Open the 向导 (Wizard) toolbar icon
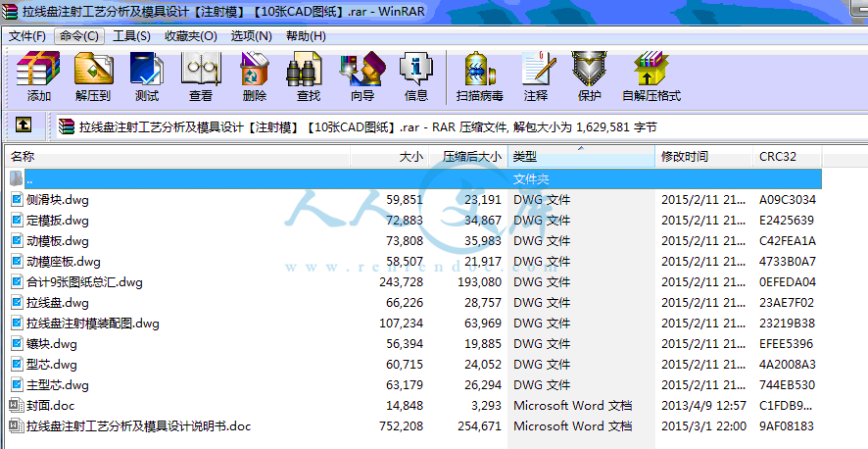The image size is (868, 449). (362, 69)
